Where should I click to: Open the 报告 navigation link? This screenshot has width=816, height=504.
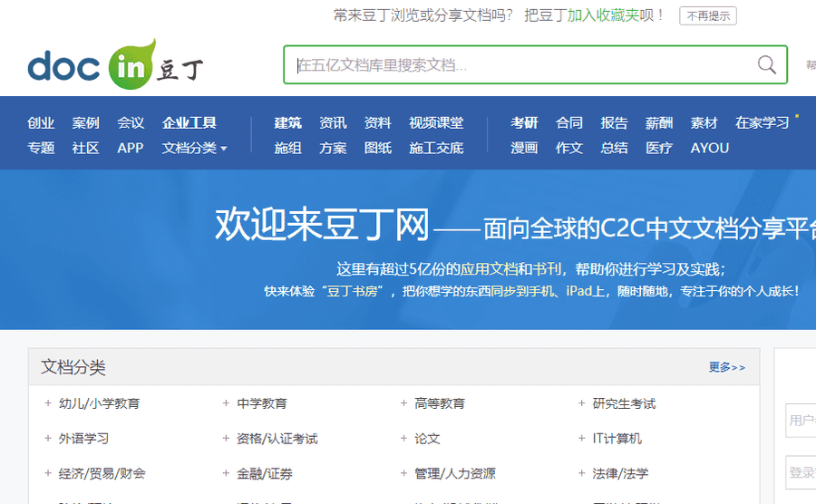click(x=615, y=122)
